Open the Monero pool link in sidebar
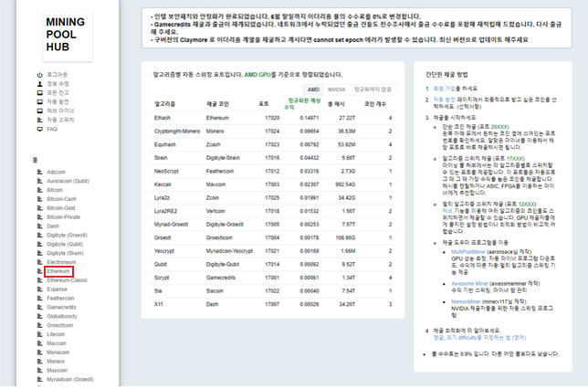This screenshot has width=588, height=389. click(56, 361)
